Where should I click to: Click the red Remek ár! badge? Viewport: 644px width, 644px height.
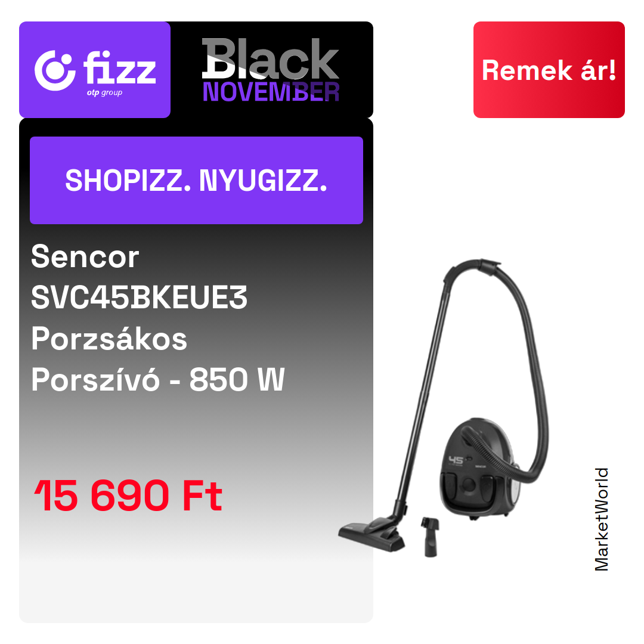click(x=549, y=70)
